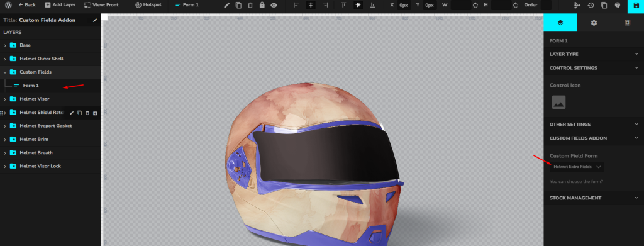Align layer to left edge
This screenshot has height=246, width=644.
297,5
